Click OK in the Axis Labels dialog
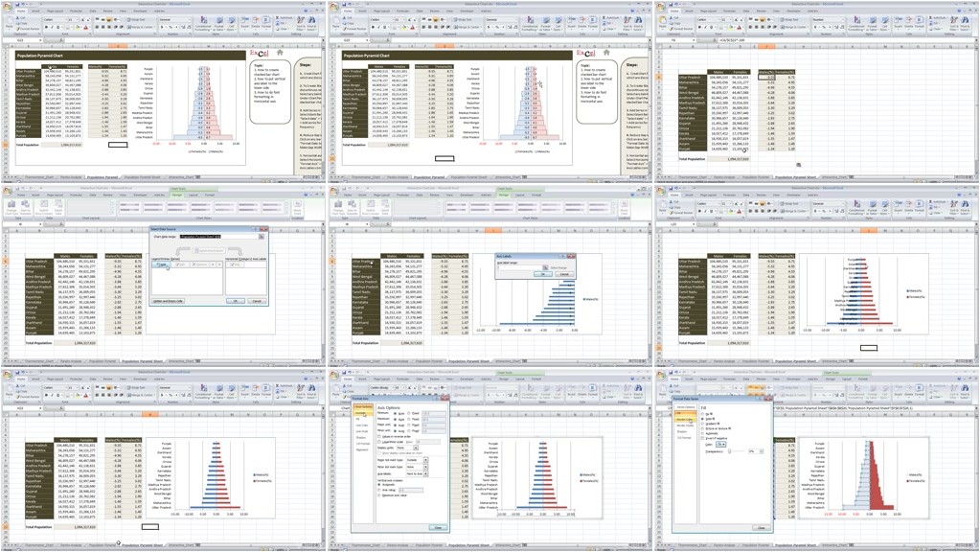 (x=543, y=274)
